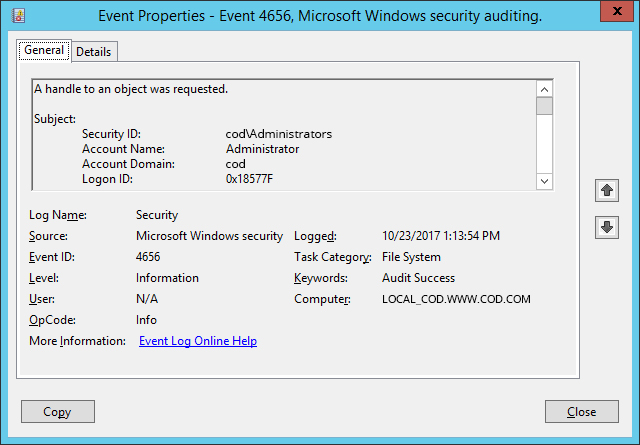The height and width of the screenshot is (445, 640).
Task: Click the 'Administrator' account name value
Action: click(x=262, y=149)
